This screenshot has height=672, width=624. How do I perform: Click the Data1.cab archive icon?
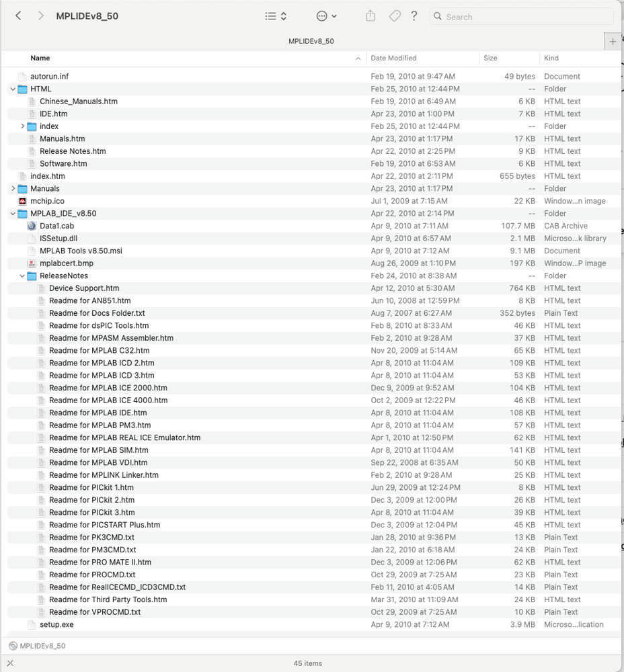pyautogui.click(x=32, y=226)
